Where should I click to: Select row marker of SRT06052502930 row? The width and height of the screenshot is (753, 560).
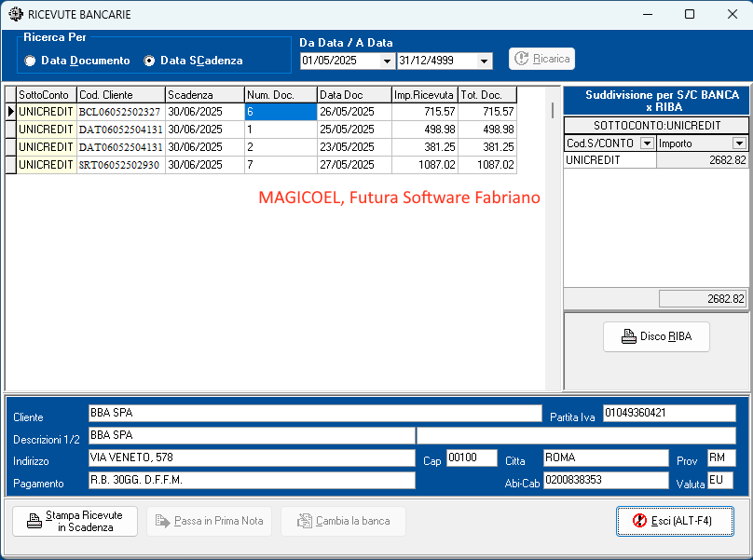(x=10, y=165)
